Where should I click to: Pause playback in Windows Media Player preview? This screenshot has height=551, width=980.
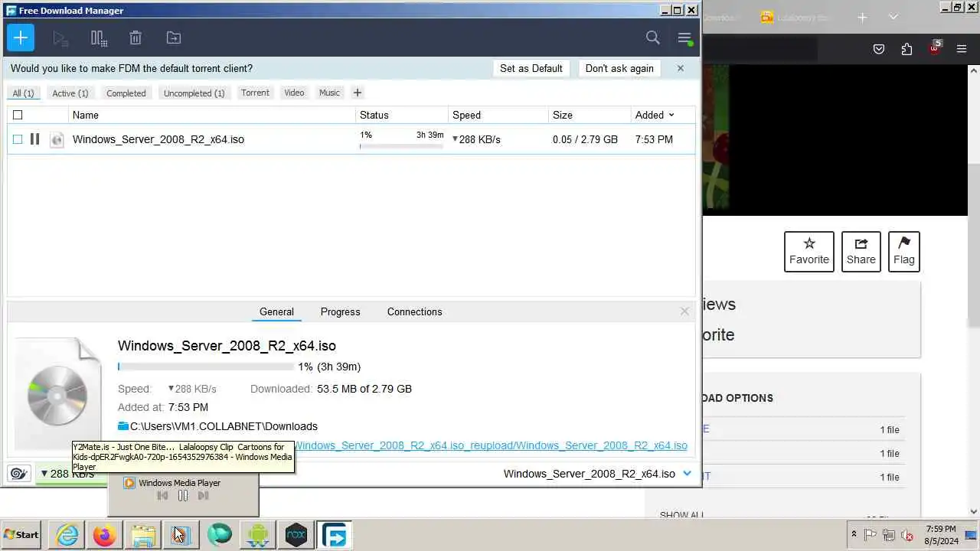pyautogui.click(x=182, y=496)
